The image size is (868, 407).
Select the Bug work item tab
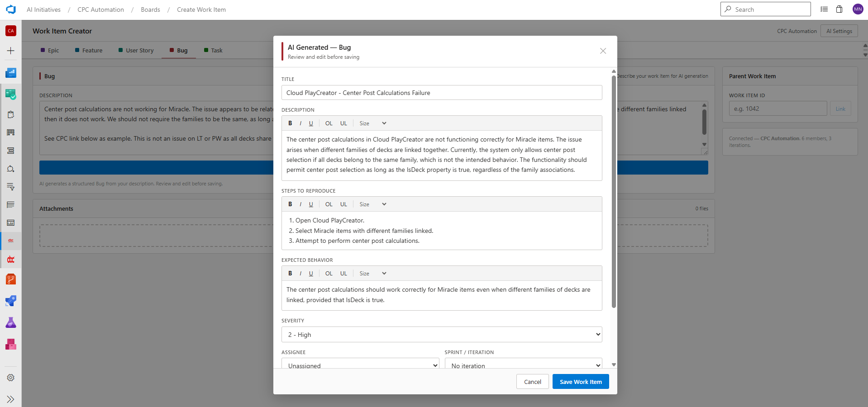179,50
